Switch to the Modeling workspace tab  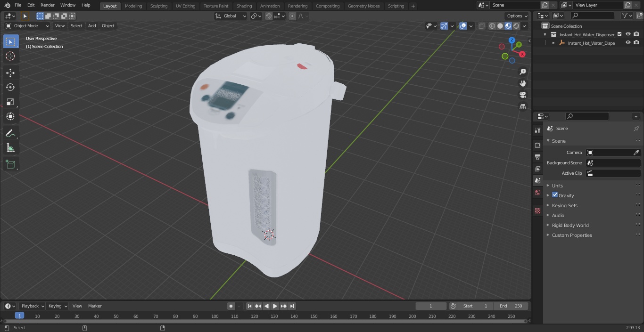click(133, 6)
